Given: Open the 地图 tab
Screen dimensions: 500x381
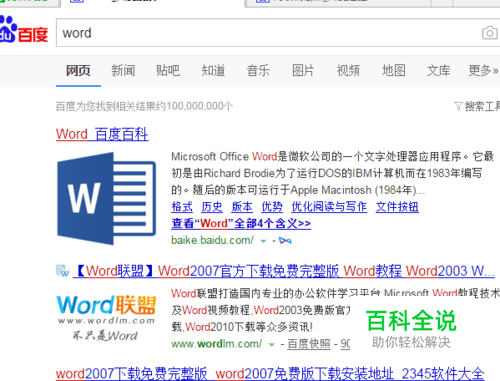Looking at the screenshot, I should click(394, 71).
